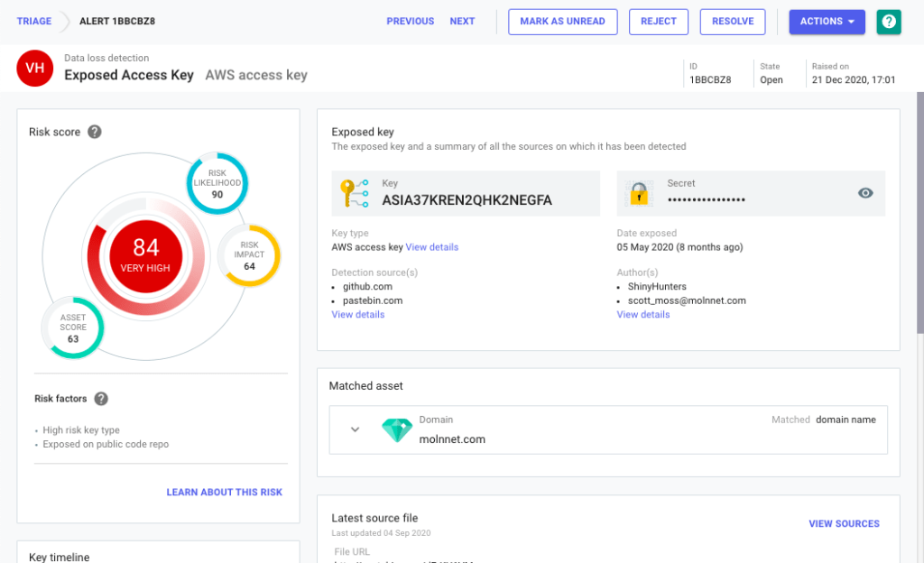
Task: Click Learn About This Risk link
Action: pos(224,493)
